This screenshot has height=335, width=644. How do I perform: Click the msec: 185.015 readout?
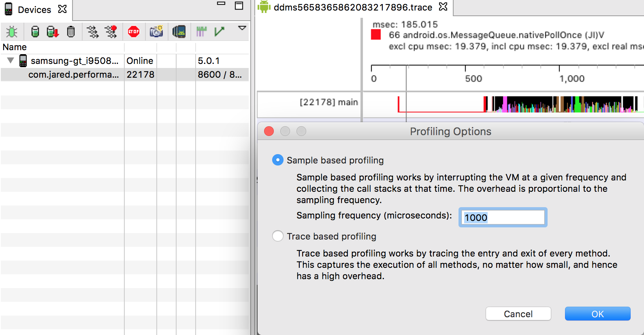click(x=405, y=24)
